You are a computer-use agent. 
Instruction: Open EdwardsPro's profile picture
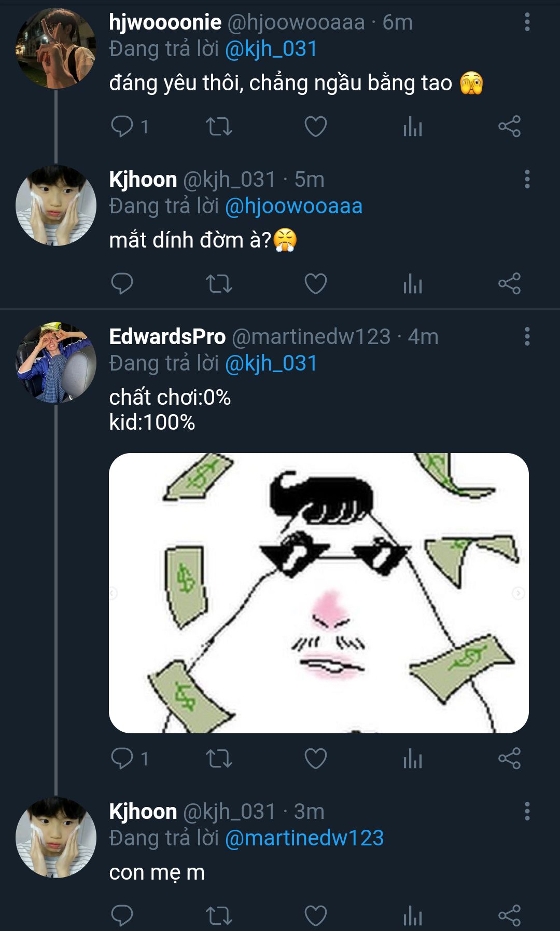(56, 363)
